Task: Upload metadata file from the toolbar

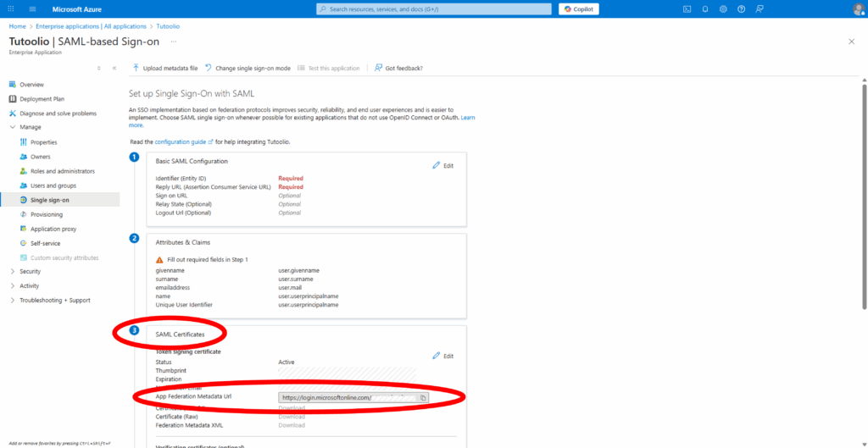Action: 165,68
